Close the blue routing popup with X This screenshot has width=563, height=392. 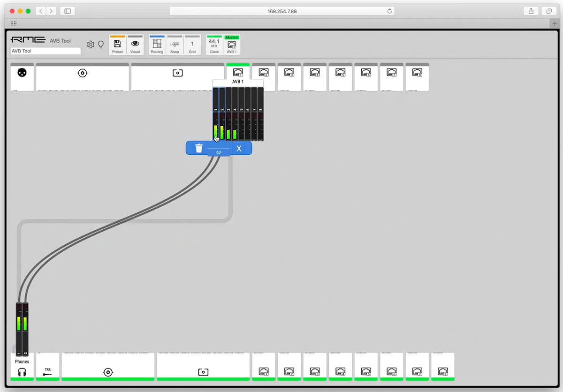pyautogui.click(x=239, y=148)
